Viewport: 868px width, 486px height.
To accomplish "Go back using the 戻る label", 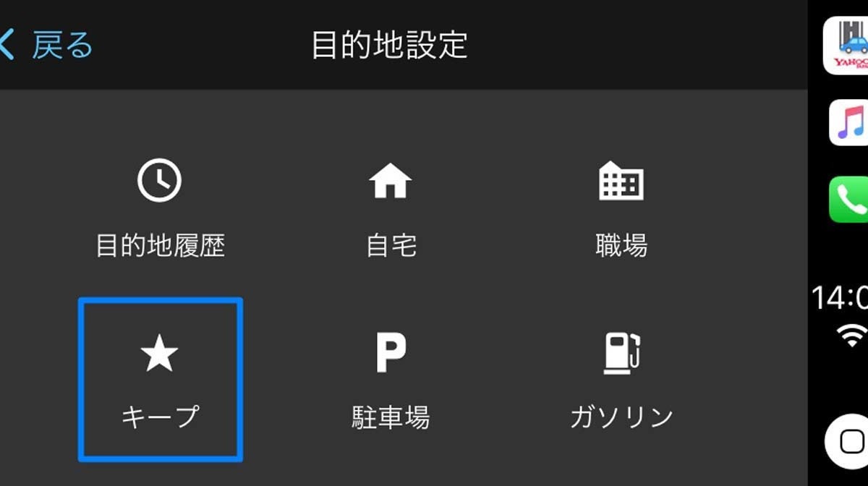I will coord(62,45).
